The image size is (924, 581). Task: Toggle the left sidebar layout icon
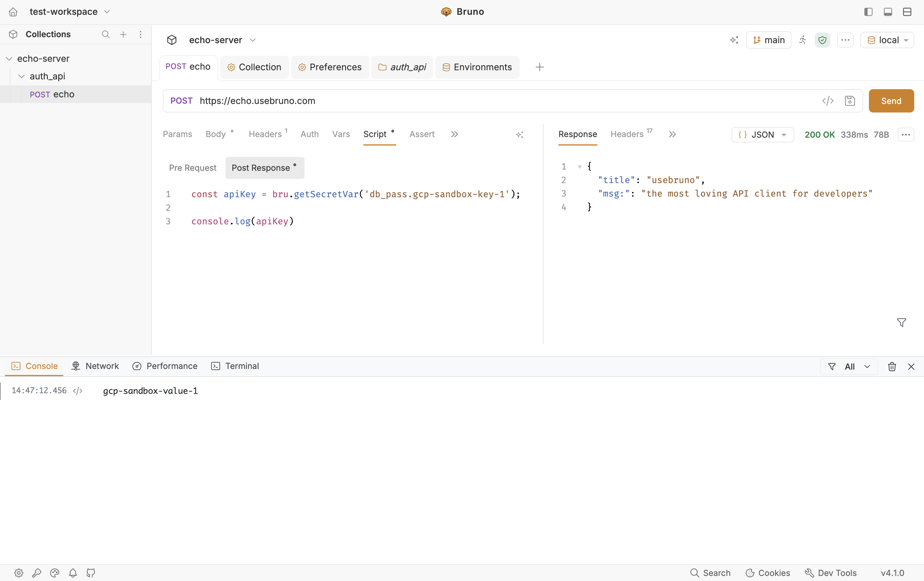click(868, 12)
